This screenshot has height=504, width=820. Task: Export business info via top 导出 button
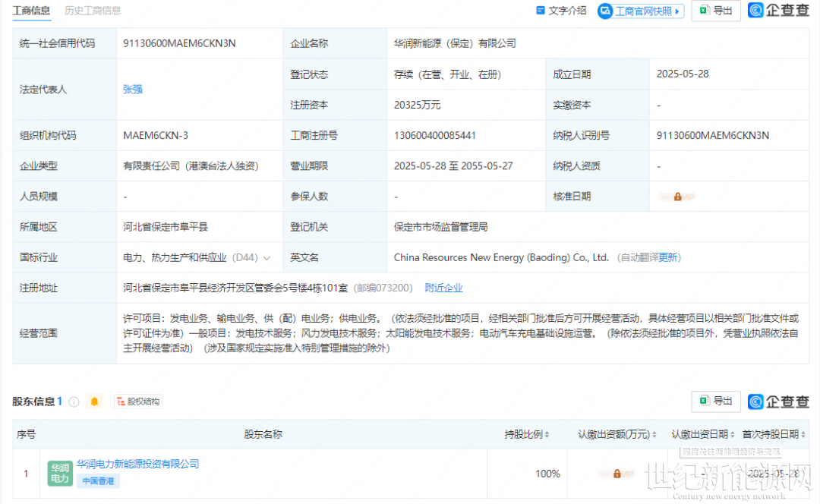click(x=716, y=11)
